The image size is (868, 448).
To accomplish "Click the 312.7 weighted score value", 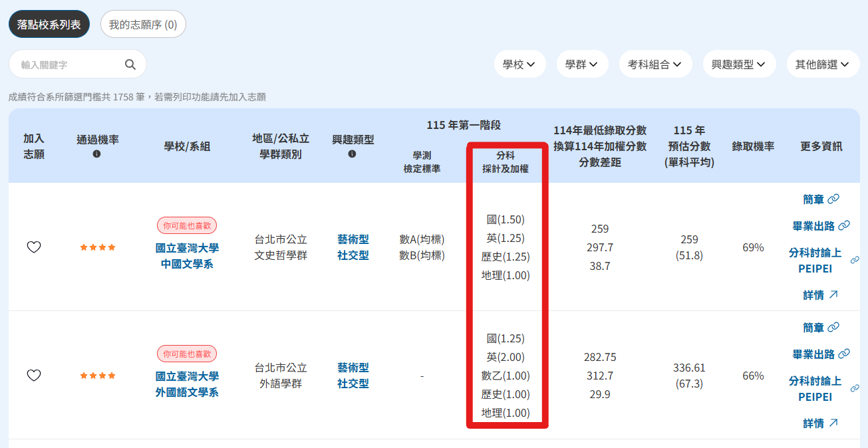I will [600, 376].
